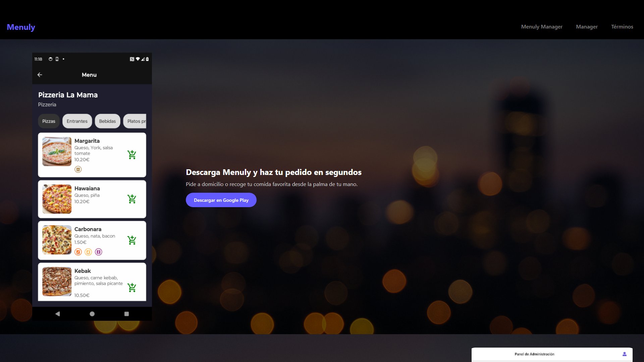The image size is (644, 362).
Task: Click the Margarita pizza thumbnail
Action: click(57, 152)
